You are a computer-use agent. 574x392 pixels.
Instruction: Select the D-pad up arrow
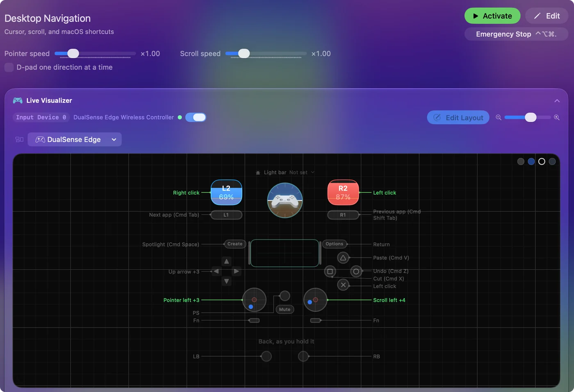[x=226, y=262]
